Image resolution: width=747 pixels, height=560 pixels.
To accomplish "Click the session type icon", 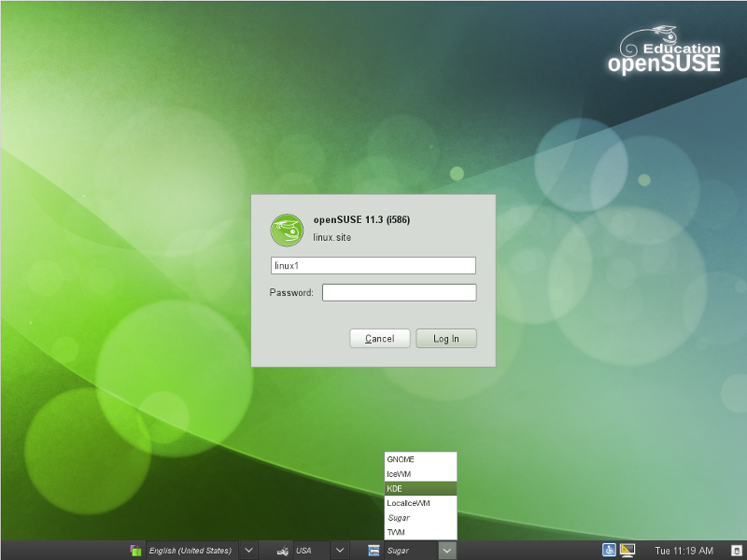I will point(373,551).
